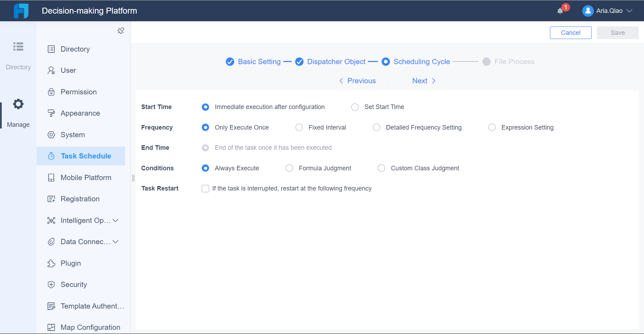The width and height of the screenshot is (644, 334).
Task: Select Fixed Interval frequency
Action: 299,127
